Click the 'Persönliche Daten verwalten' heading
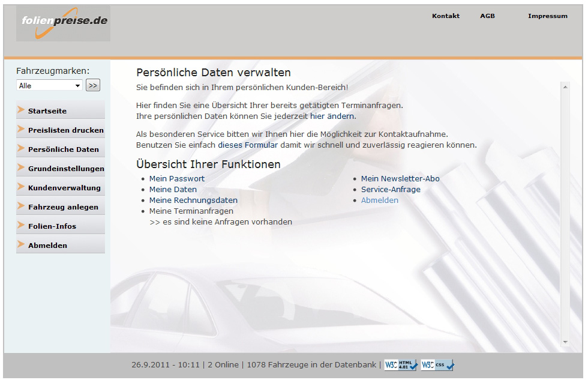Viewport: 588px width, 383px height. click(x=214, y=73)
